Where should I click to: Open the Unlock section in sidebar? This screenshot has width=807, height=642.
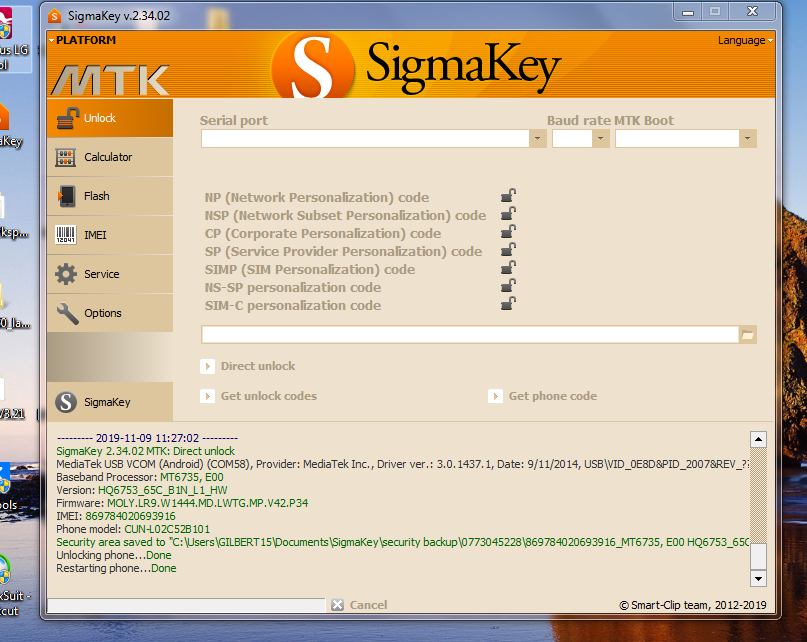(x=110, y=118)
